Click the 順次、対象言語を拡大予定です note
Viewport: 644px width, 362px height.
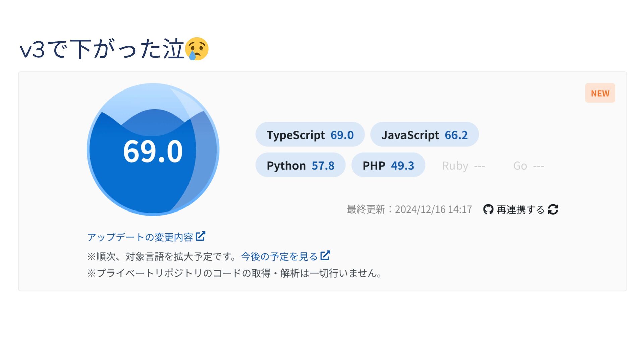(x=163, y=257)
